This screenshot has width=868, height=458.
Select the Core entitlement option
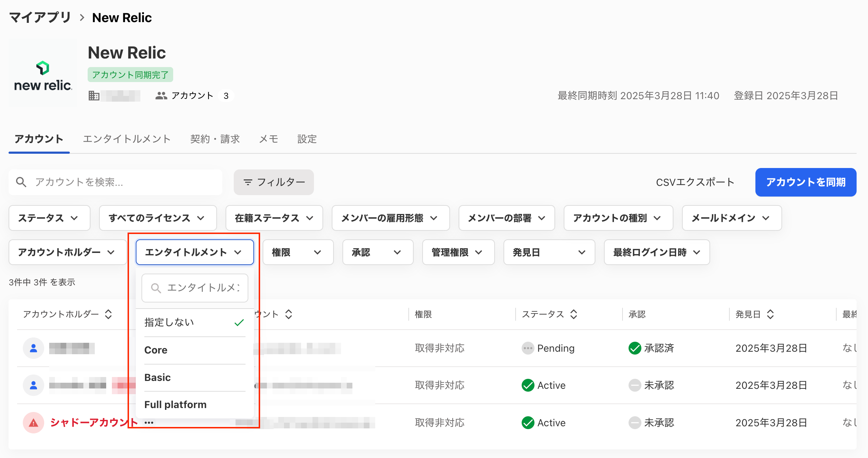(x=195, y=350)
